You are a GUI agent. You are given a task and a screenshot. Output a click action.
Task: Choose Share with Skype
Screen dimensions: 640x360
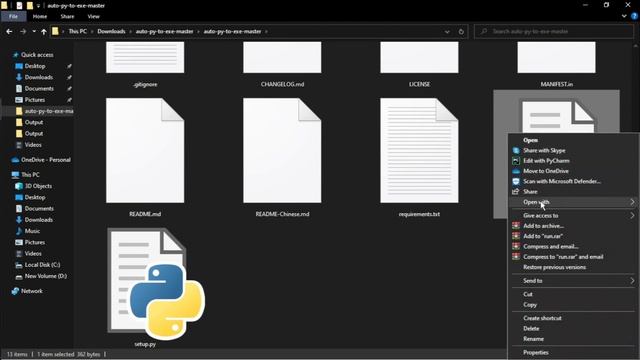point(544,151)
